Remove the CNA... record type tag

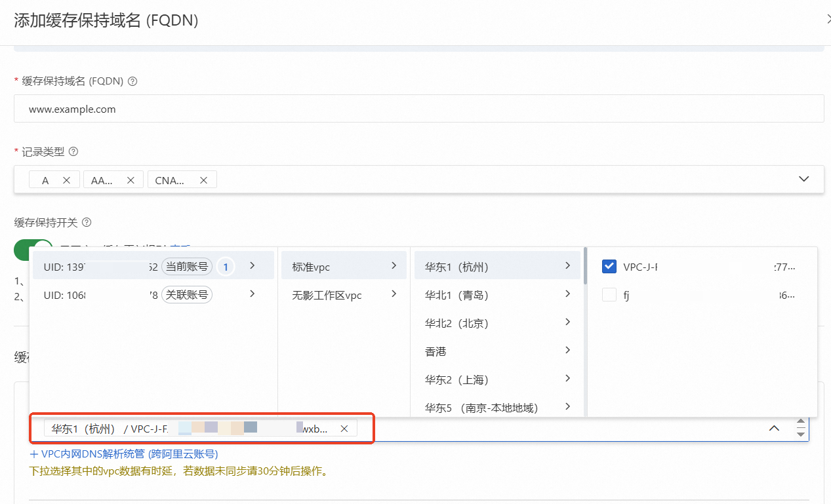(203, 180)
